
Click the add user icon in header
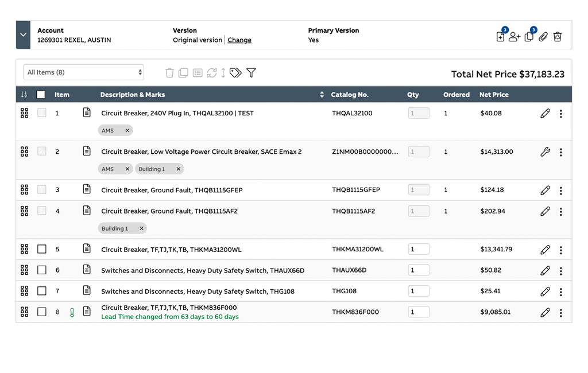pyautogui.click(x=514, y=37)
